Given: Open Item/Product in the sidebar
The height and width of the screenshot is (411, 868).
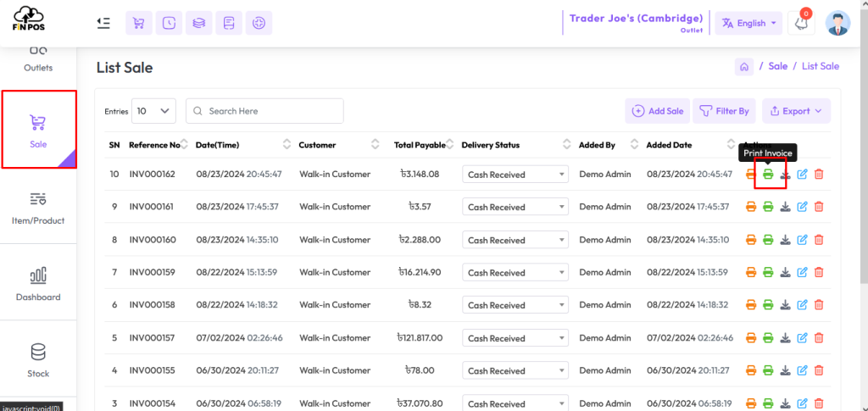Looking at the screenshot, I should [x=38, y=207].
